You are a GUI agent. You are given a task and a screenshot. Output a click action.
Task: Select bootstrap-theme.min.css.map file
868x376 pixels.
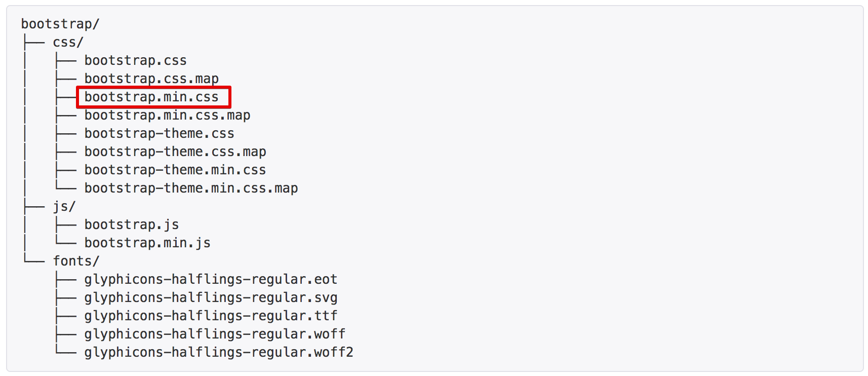coord(191,188)
